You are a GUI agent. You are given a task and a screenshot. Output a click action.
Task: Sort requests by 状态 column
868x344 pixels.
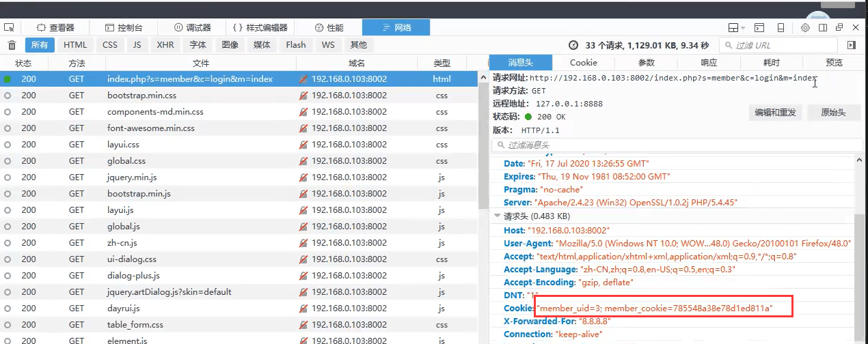[x=23, y=63]
